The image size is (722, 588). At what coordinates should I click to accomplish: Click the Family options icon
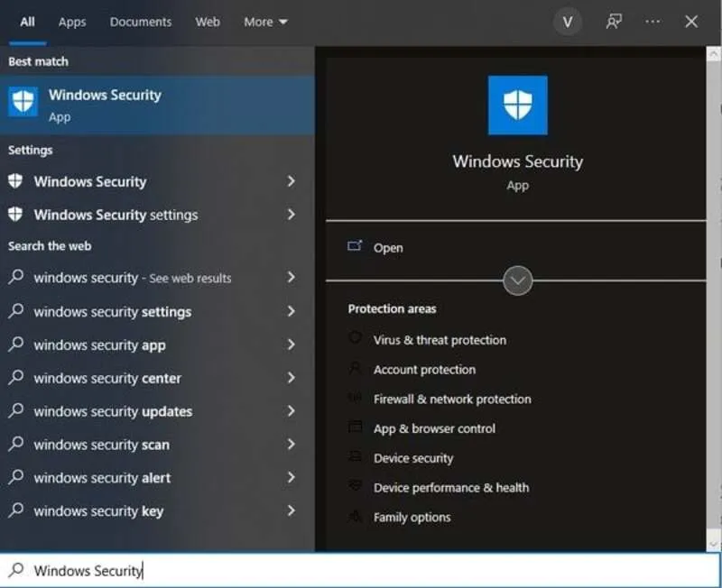[x=355, y=518]
